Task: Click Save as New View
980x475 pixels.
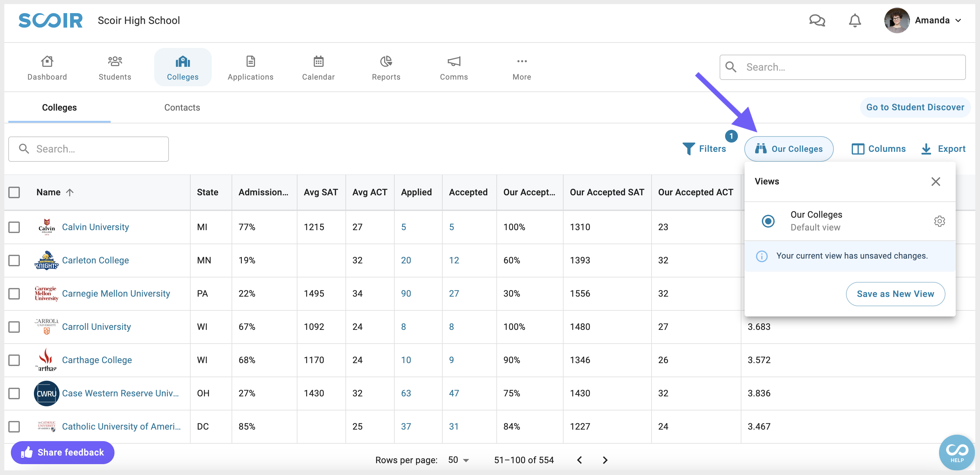Action: pos(895,294)
